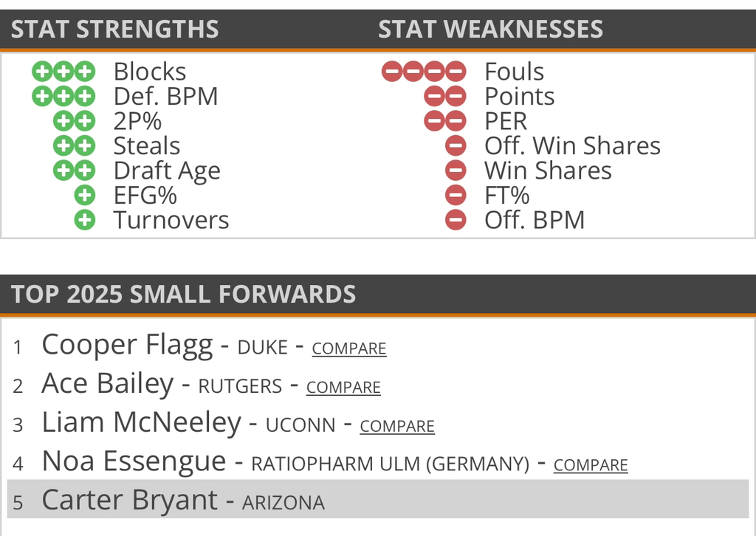756x536 pixels.
Task: Compare with Liam McNeeley
Action: tap(397, 427)
